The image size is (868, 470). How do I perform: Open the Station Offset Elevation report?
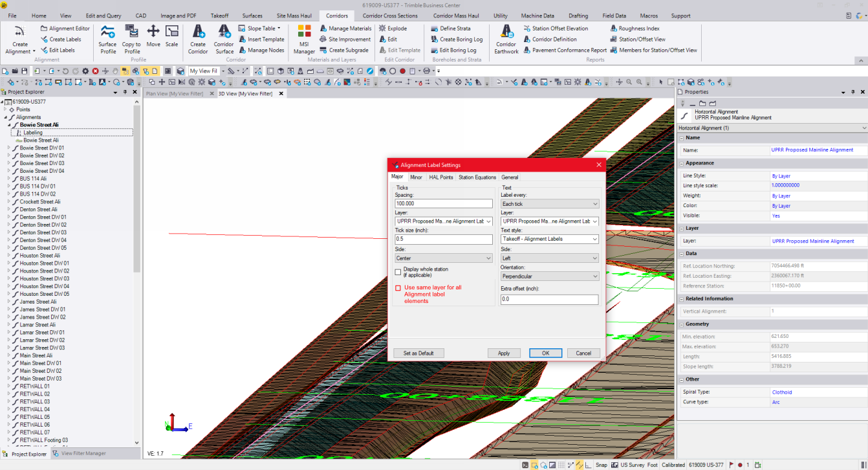coord(556,28)
